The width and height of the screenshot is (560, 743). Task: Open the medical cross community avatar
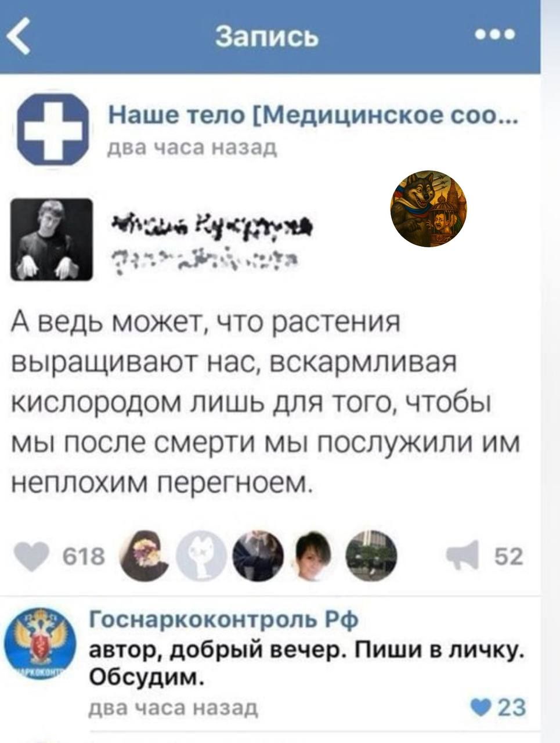tap(52, 129)
